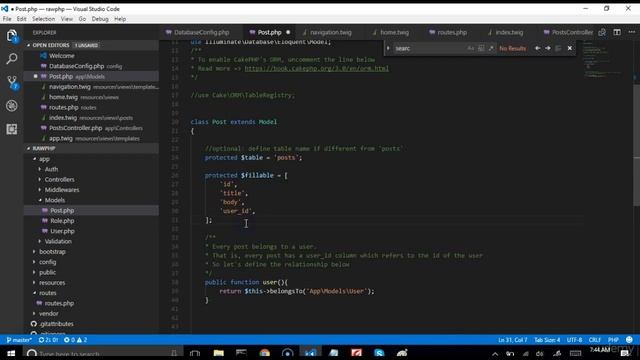Open Windows Start menu
Viewport: 640px width, 360px height.
coord(11,353)
